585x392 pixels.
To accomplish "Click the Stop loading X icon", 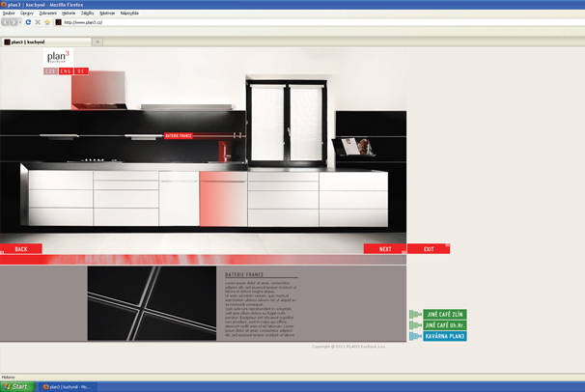I will click(x=38, y=22).
